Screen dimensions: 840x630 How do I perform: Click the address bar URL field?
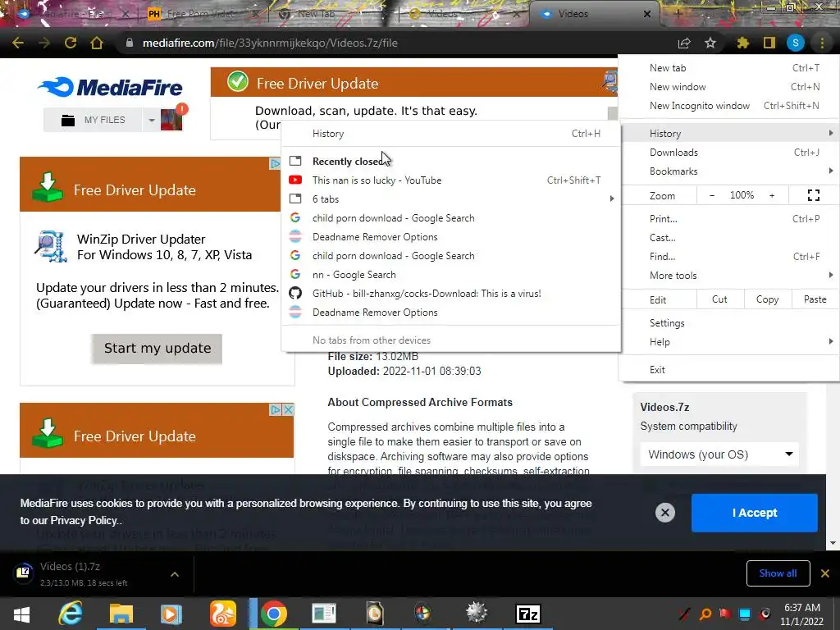click(x=396, y=43)
